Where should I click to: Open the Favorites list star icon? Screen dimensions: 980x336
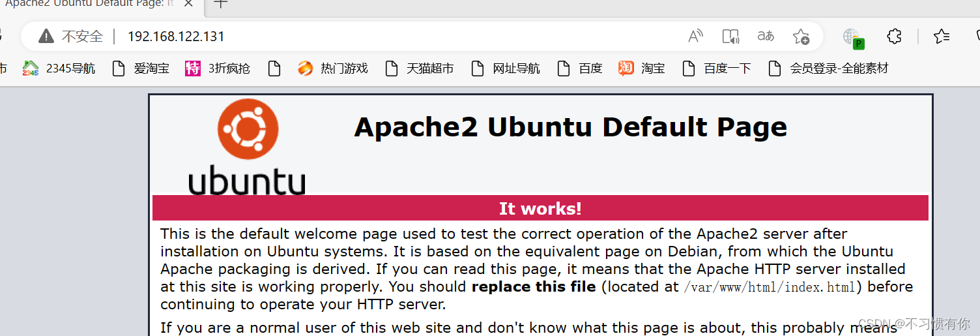(941, 36)
